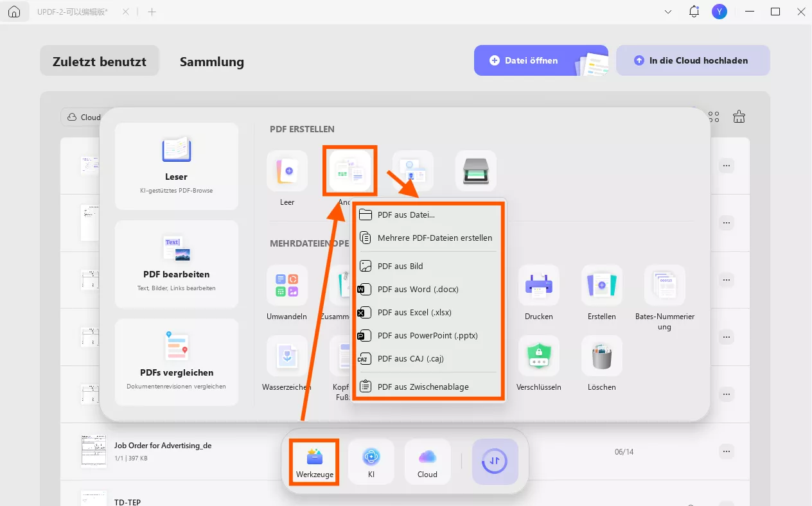Click the Datei öffnen button
Screen dimensions: 812x506
click(541, 60)
